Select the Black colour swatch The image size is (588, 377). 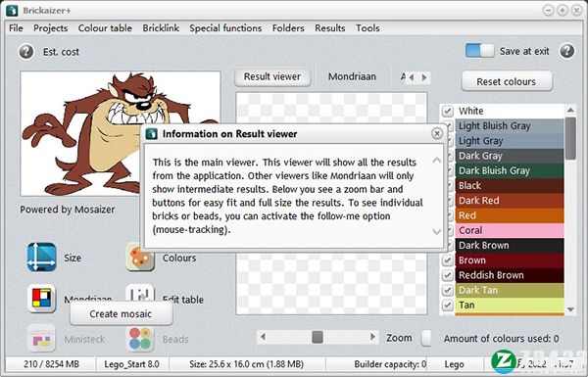tap(510, 186)
